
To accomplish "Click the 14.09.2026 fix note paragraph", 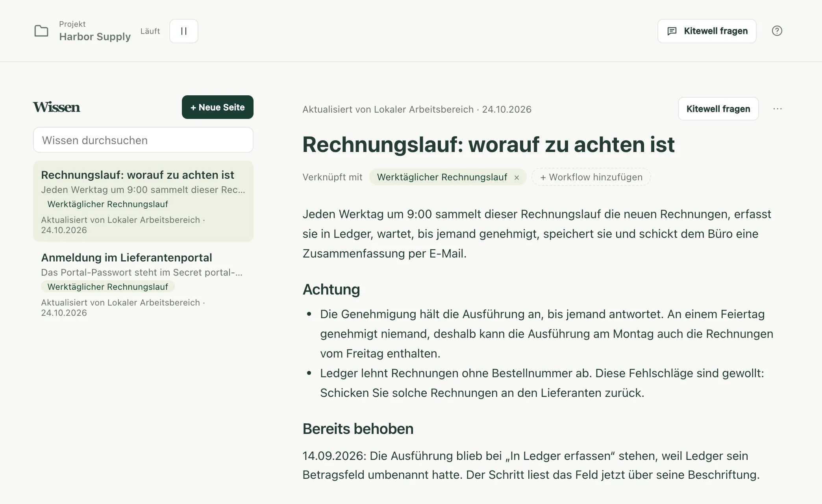I will coord(531,465).
